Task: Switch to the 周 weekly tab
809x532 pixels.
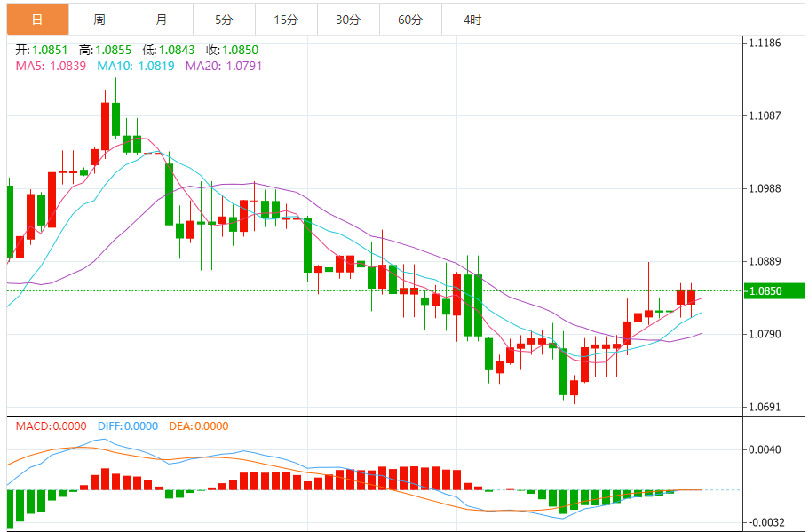Action: pyautogui.click(x=99, y=20)
